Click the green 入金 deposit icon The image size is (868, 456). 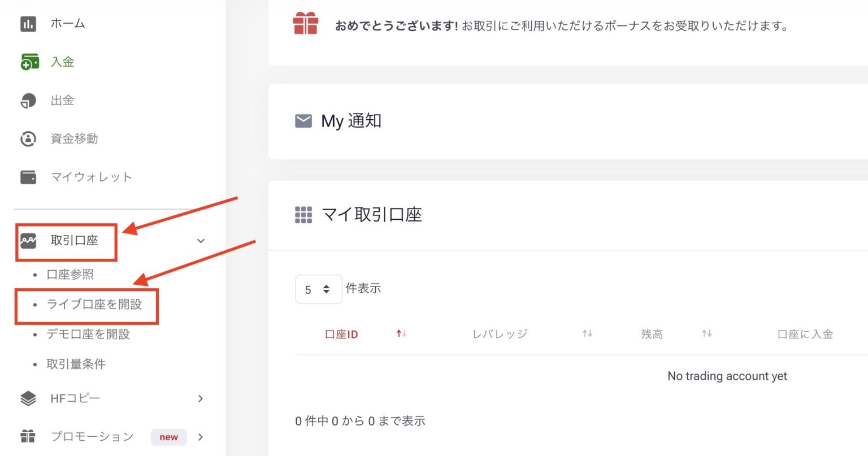(28, 61)
